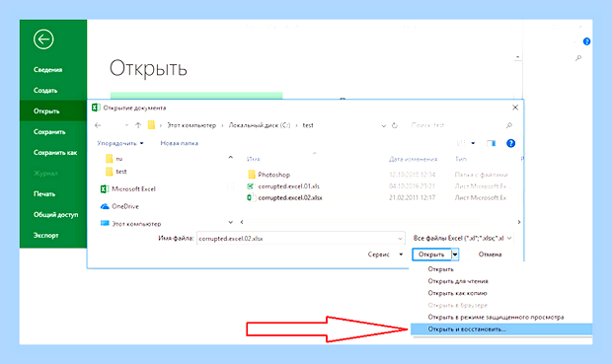Select Создать in the green sidebar
Image resolution: width=612 pixels, height=364 pixels.
coord(45,91)
